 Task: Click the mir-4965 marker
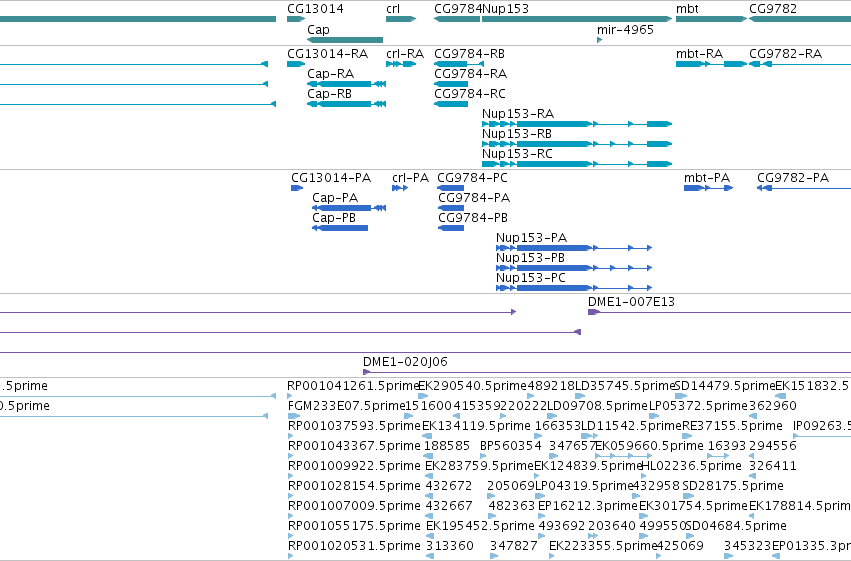599,40
